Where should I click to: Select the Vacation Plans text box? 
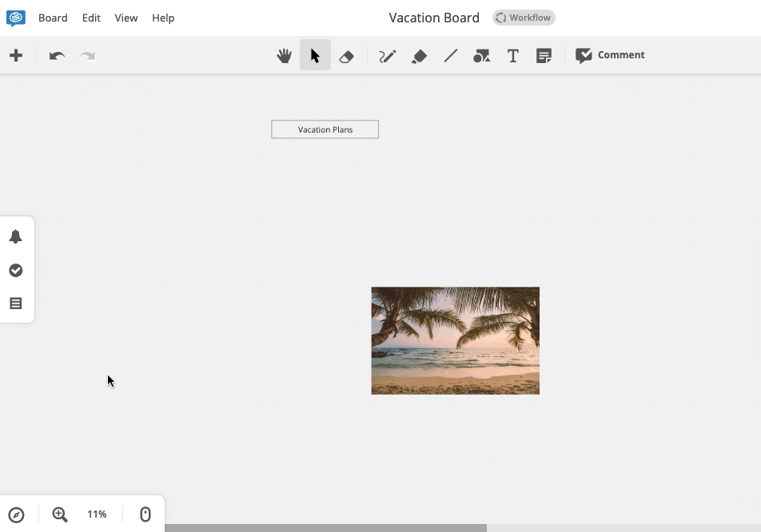point(325,129)
